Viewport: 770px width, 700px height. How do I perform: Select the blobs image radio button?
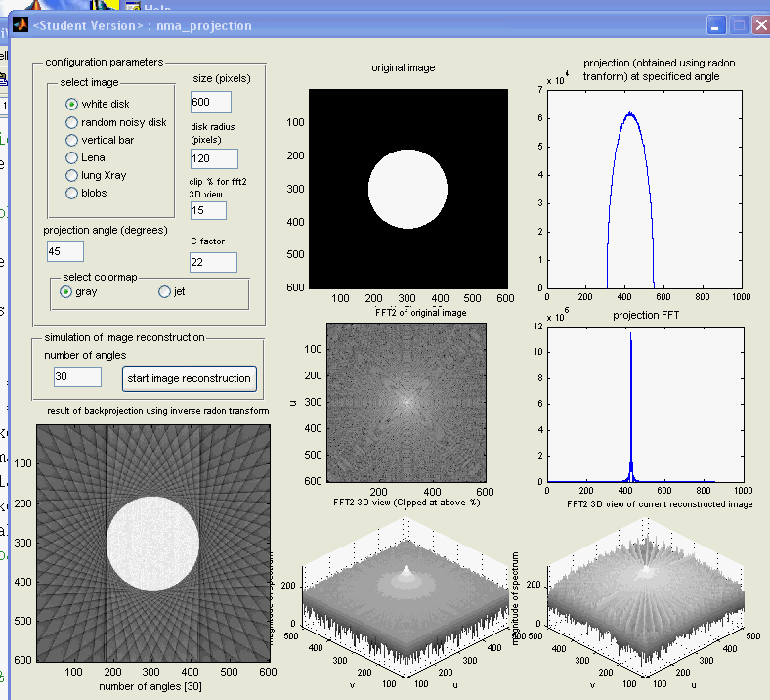[72, 193]
